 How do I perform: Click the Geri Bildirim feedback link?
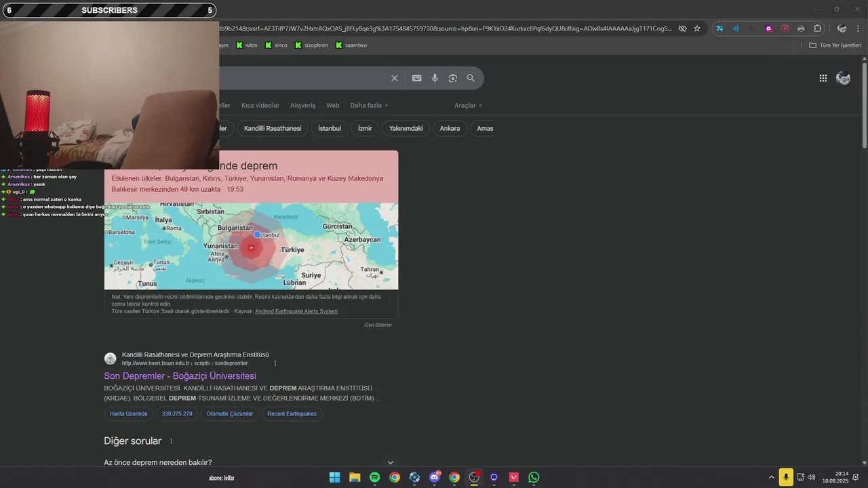378,325
